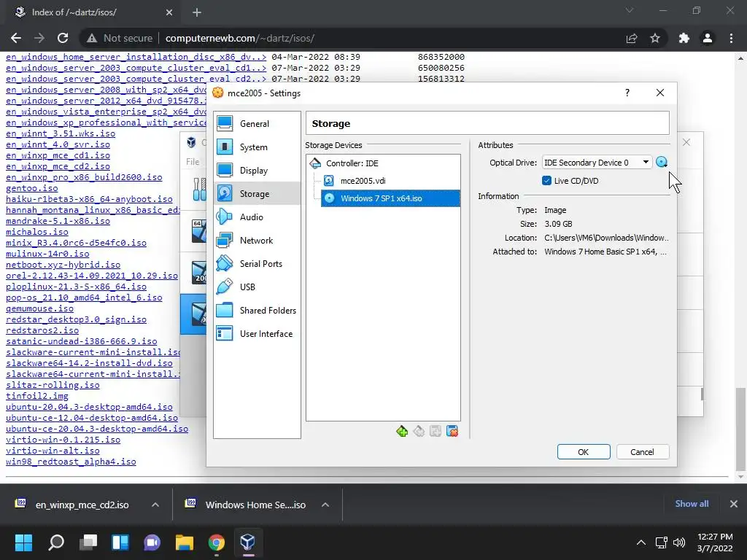Click the Not secure warning indicator
This screenshot has width=747, height=560.
120,38
